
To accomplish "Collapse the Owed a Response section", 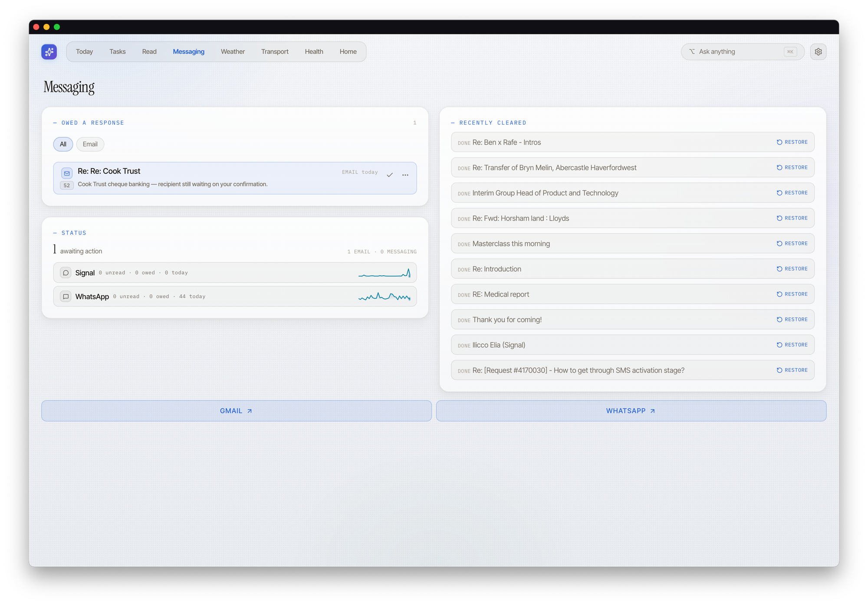I will click(x=55, y=123).
